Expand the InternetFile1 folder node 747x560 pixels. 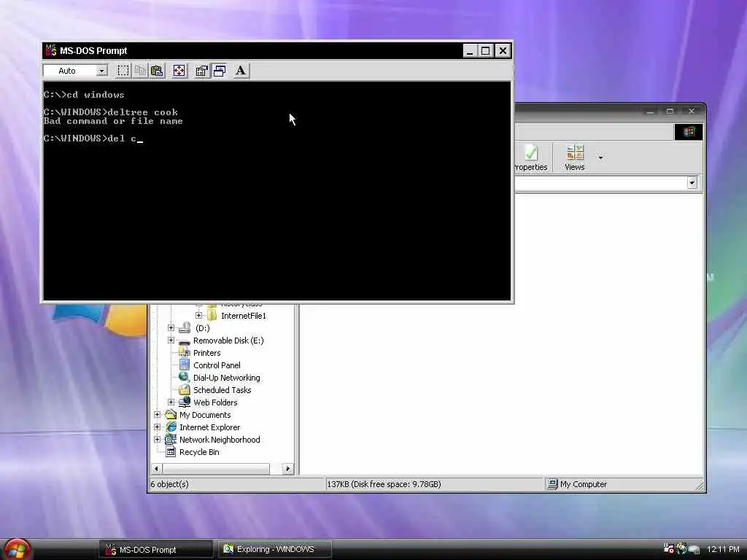click(198, 315)
